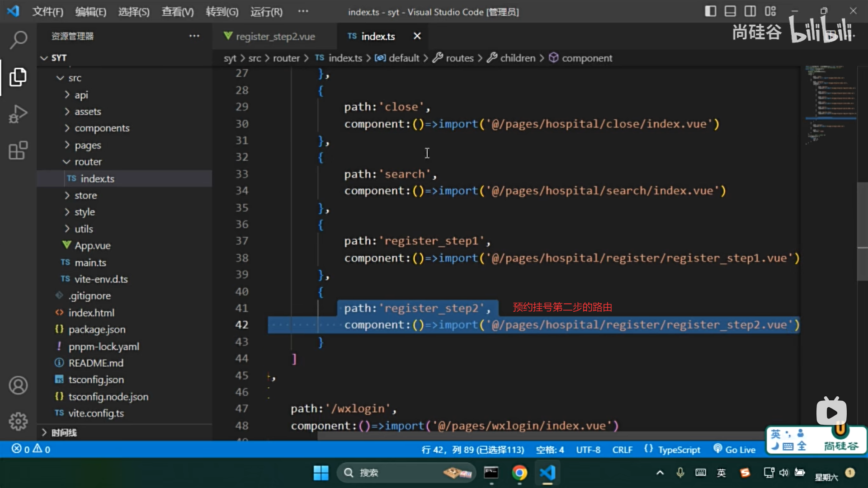Open the Search view in activity bar
Image resolution: width=868 pixels, height=488 pixels.
(18, 40)
